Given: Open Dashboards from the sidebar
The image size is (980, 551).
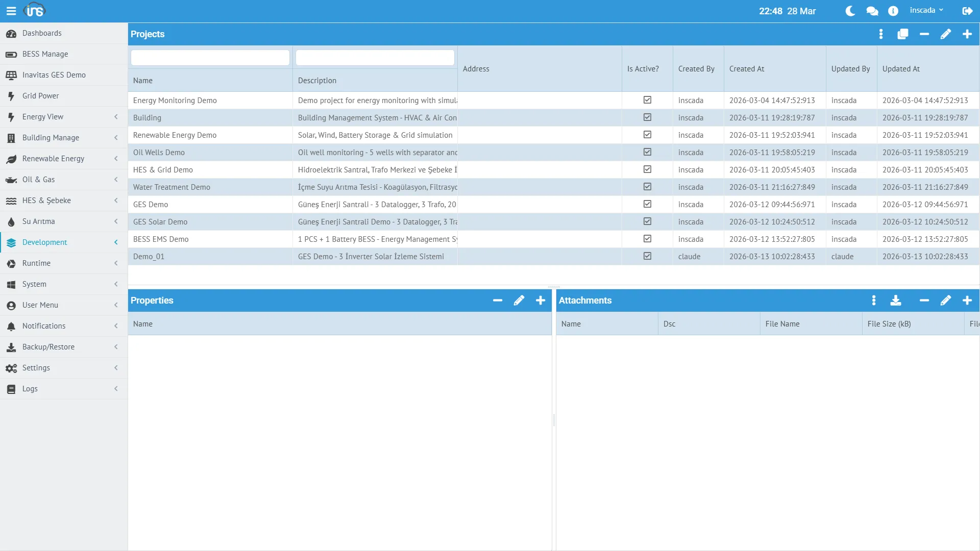Looking at the screenshot, I should coord(42,33).
